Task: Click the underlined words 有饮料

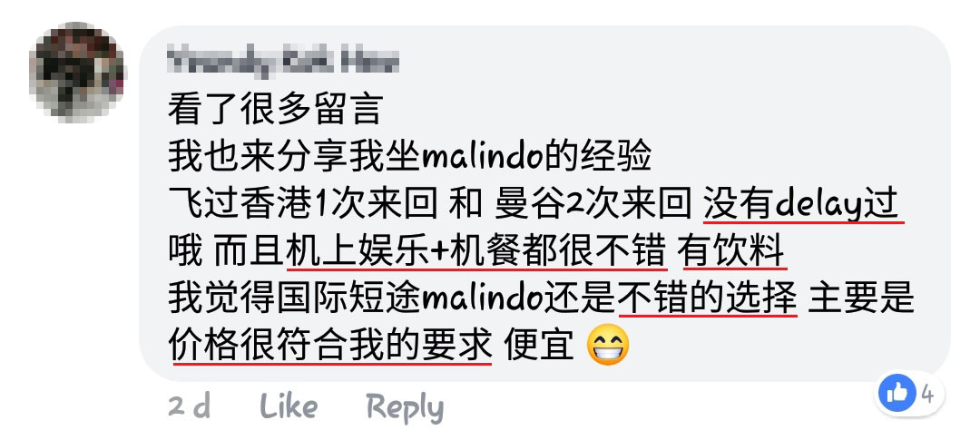Action: [x=732, y=252]
